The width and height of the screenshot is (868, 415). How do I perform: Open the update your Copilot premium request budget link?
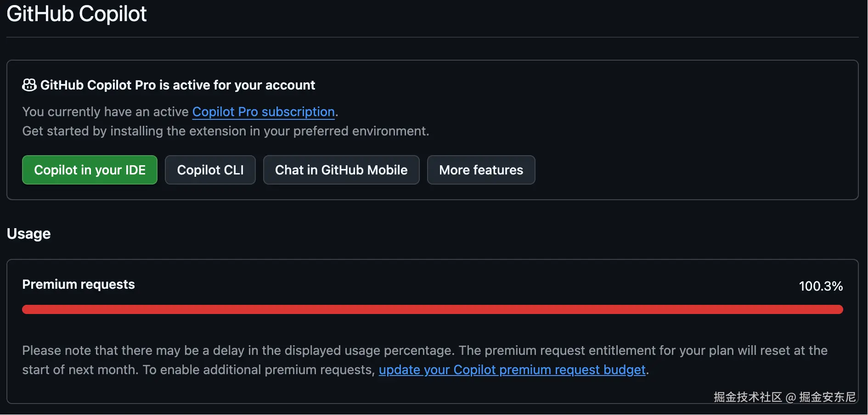pos(512,370)
